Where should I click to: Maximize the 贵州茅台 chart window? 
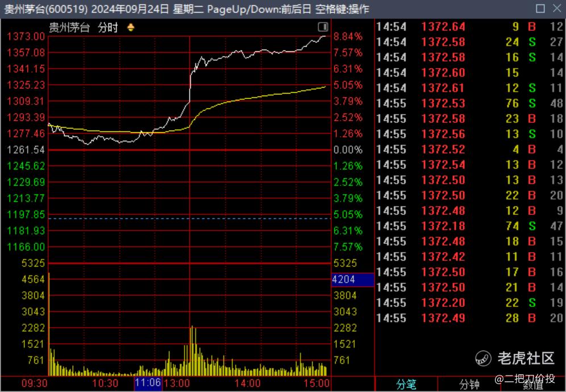pyautogui.click(x=540, y=9)
